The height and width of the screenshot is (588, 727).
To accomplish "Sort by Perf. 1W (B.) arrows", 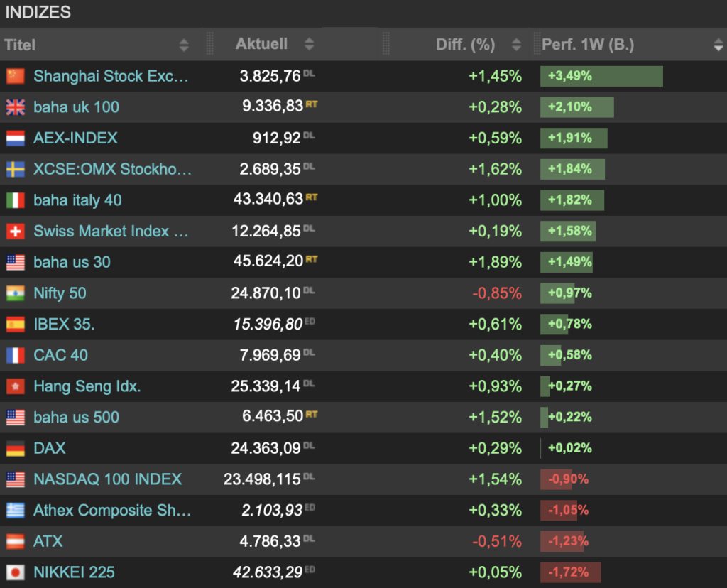I will tap(718, 45).
